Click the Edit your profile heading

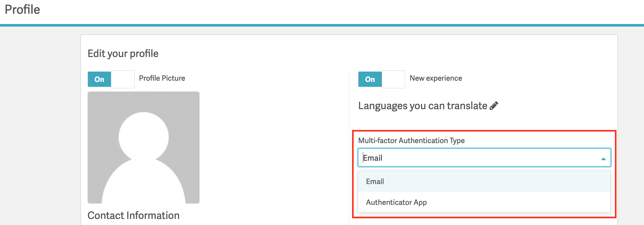tap(123, 53)
